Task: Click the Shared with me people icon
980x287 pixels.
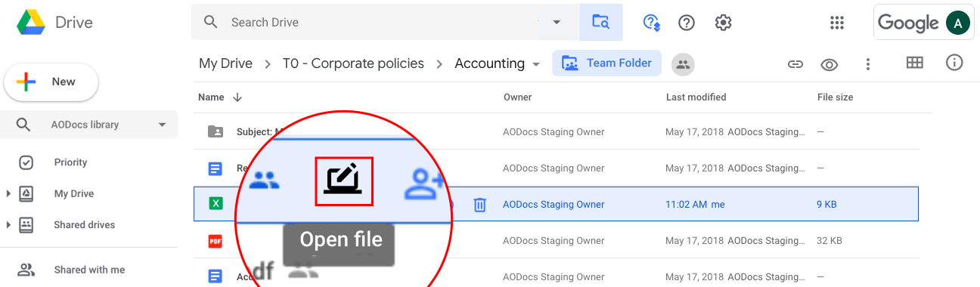Action: click(26, 270)
